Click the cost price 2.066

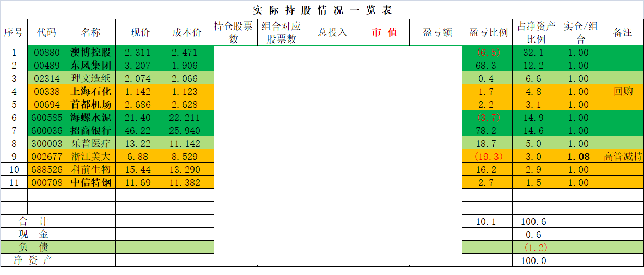(x=187, y=79)
